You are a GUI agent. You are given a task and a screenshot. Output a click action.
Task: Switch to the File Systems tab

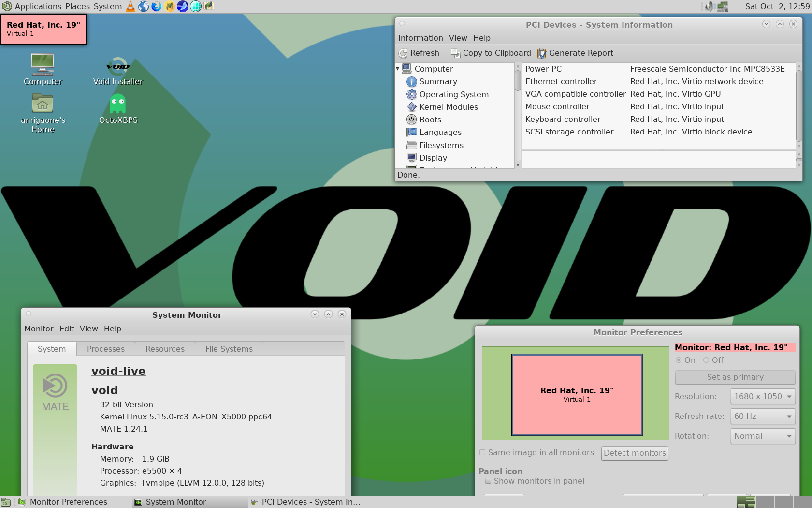[x=229, y=349]
